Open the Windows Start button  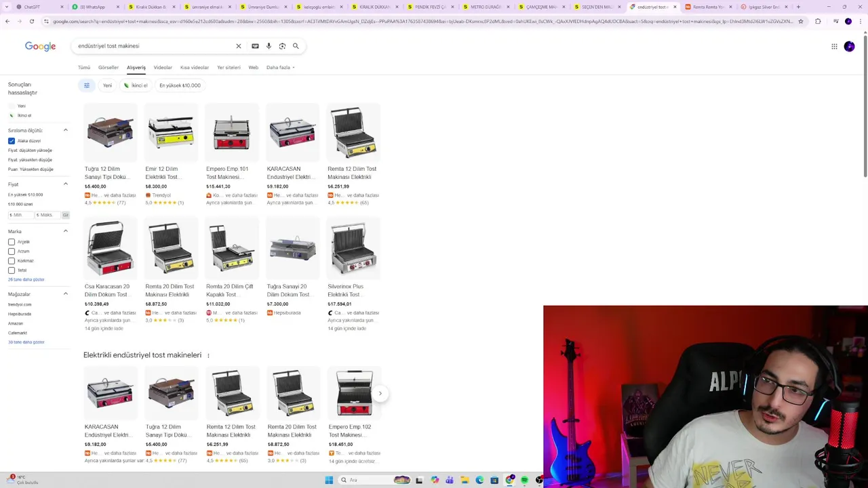tap(329, 480)
